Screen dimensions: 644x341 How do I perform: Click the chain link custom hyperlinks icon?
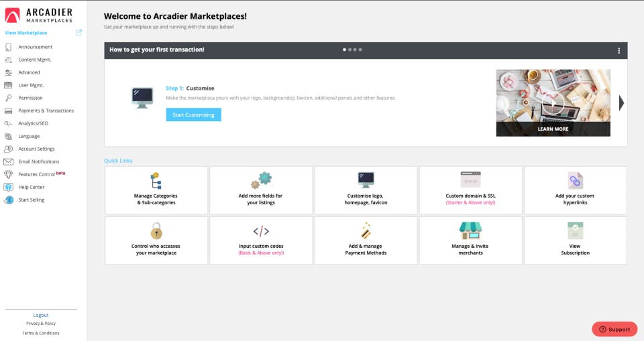[576, 181]
